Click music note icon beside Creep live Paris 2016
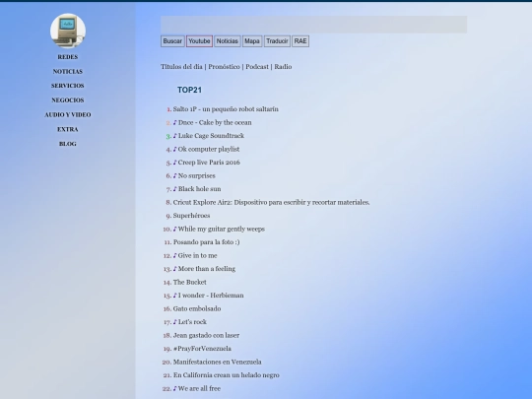The width and height of the screenshot is (532, 399). 175,163
